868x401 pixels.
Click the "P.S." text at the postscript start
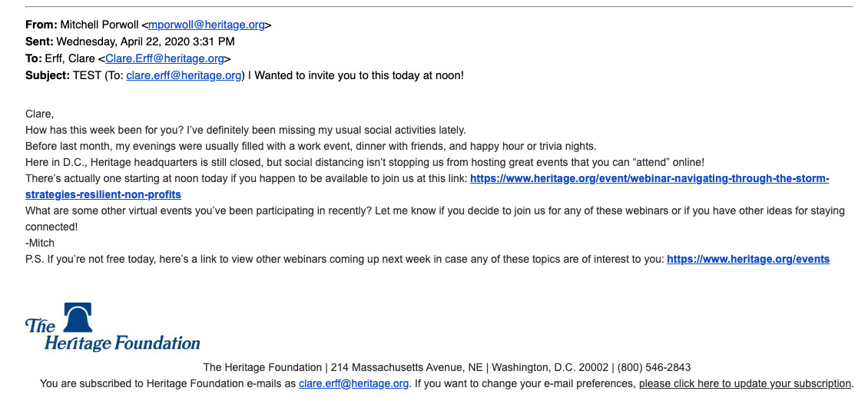pos(35,259)
